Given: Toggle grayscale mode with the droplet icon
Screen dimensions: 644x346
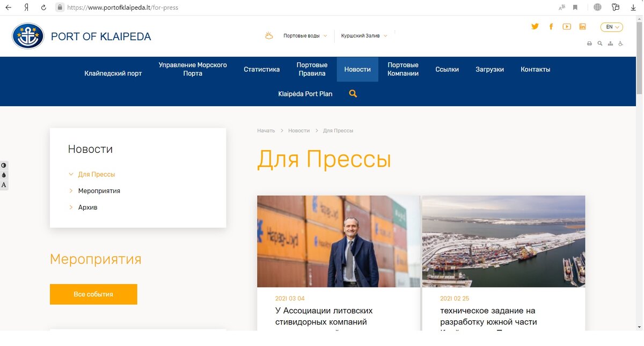Looking at the screenshot, I should tap(4, 175).
